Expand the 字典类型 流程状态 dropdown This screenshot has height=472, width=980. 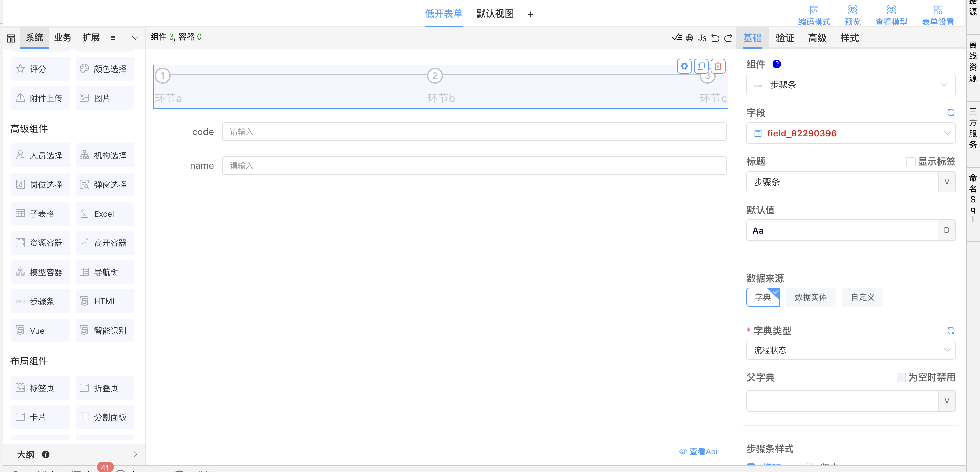(851, 350)
